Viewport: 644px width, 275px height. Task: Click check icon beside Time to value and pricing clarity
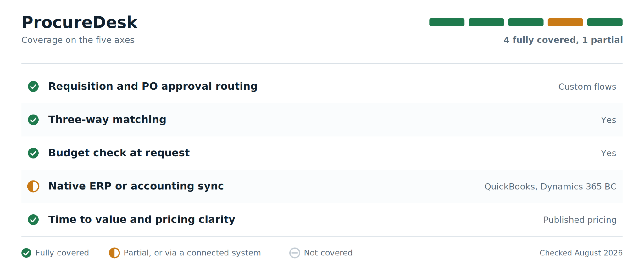click(33, 220)
